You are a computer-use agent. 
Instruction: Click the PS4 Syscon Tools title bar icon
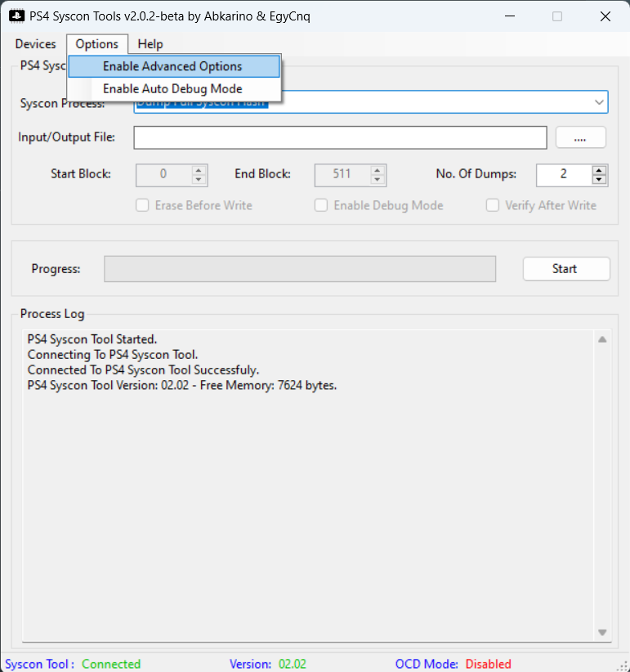(x=16, y=16)
